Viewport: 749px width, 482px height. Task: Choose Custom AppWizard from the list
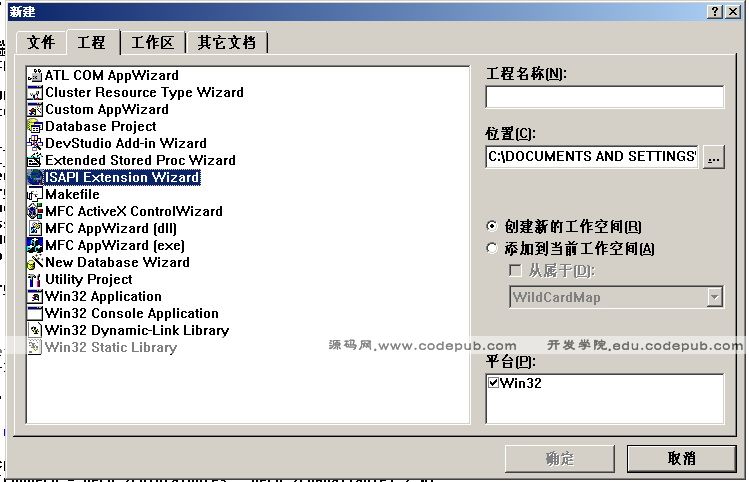click(x=107, y=109)
